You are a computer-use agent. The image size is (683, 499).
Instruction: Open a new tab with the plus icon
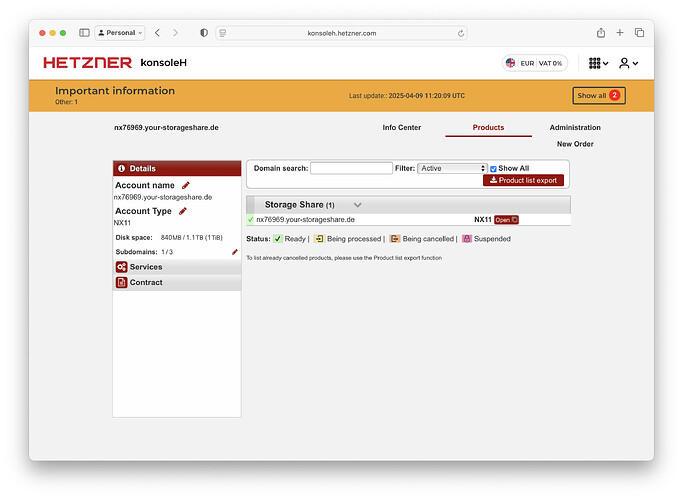(620, 33)
